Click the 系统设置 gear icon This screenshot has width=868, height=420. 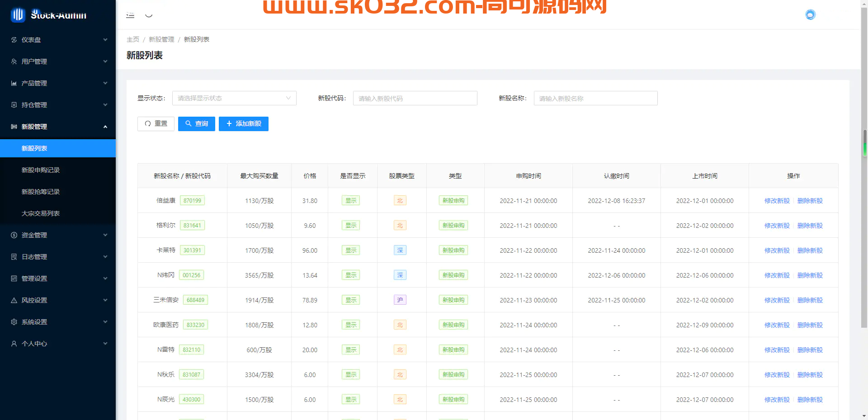point(14,322)
